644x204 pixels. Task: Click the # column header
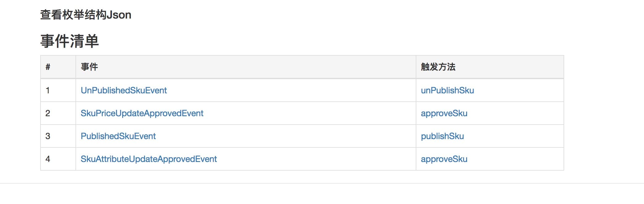point(58,67)
